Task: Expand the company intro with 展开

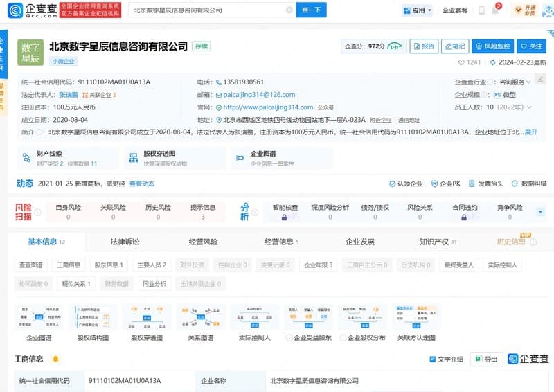Action: click(x=530, y=132)
